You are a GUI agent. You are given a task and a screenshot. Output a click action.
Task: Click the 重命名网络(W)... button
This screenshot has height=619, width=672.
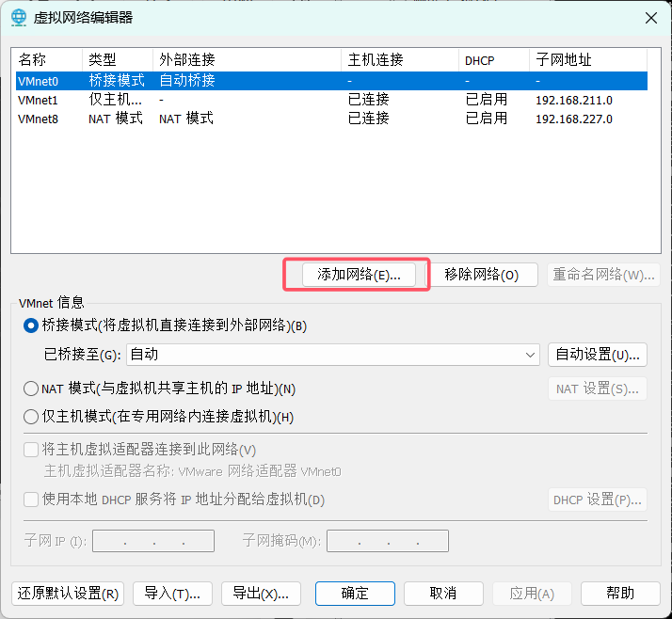tap(603, 275)
